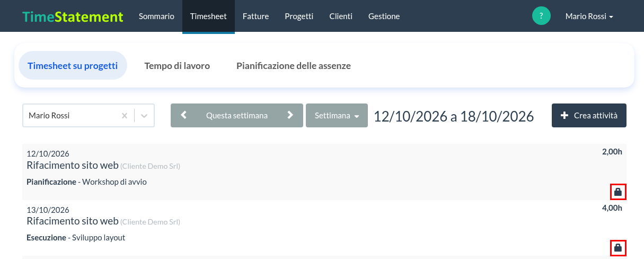Click the lock icon for 13/10/2026 entry

coord(617,248)
